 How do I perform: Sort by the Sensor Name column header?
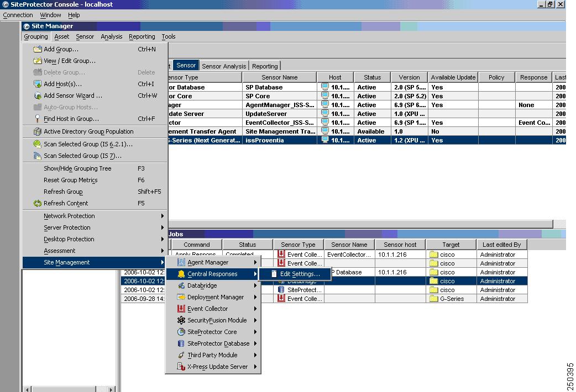pyautogui.click(x=280, y=77)
